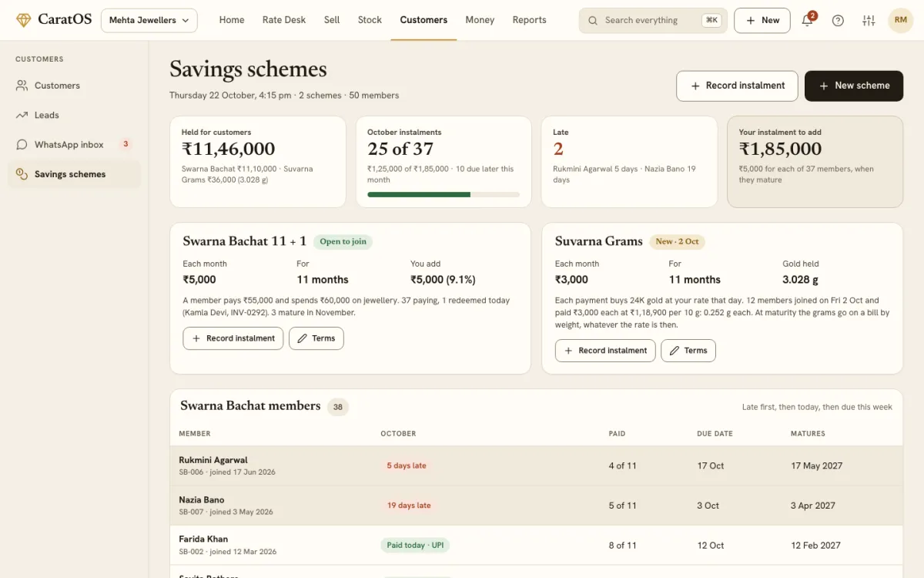This screenshot has height=578, width=924.
Task: Open the Stock tab
Action: coord(370,20)
